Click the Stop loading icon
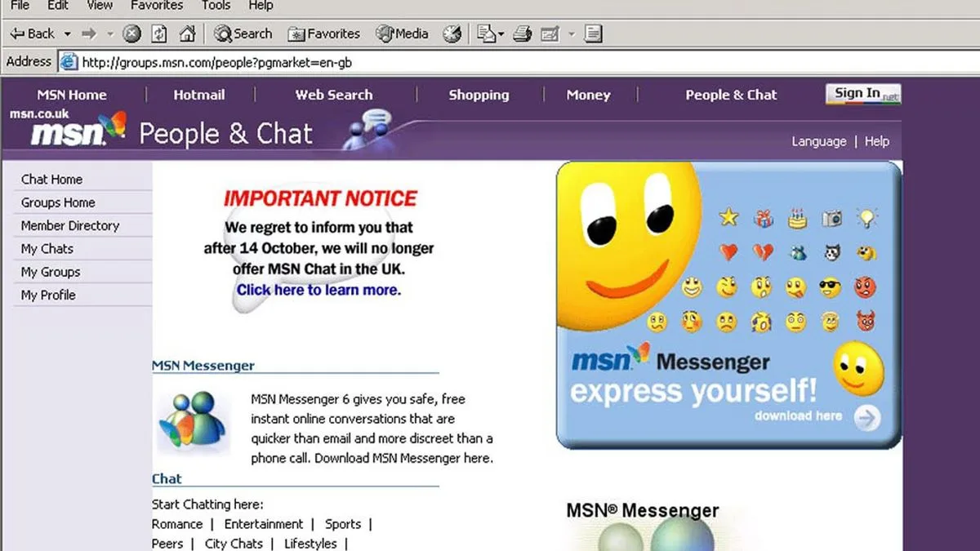 (132, 33)
